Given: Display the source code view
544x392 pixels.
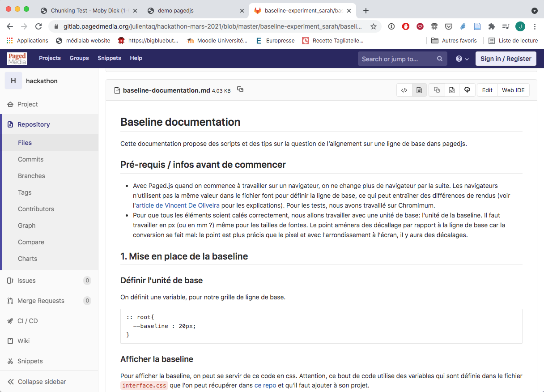Looking at the screenshot, I should tap(404, 90).
